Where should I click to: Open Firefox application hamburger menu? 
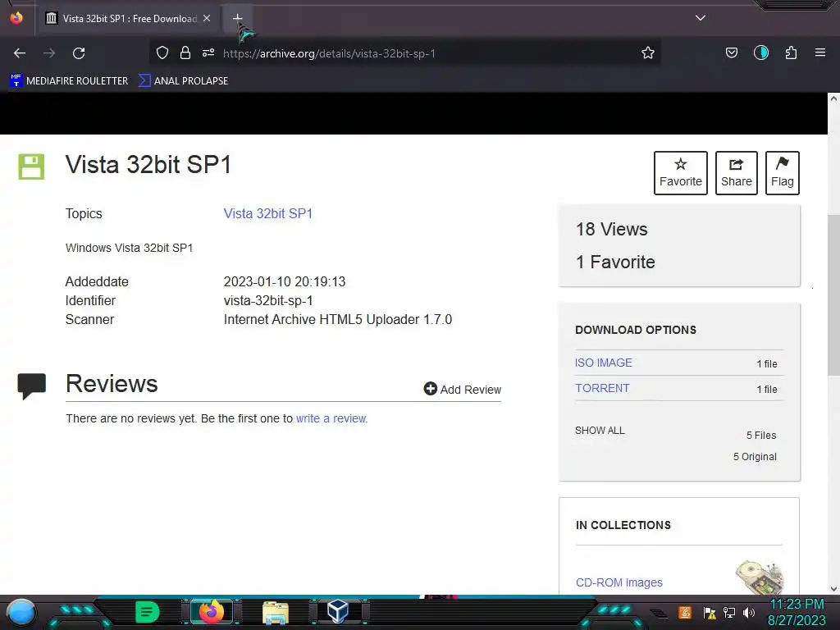click(x=820, y=52)
